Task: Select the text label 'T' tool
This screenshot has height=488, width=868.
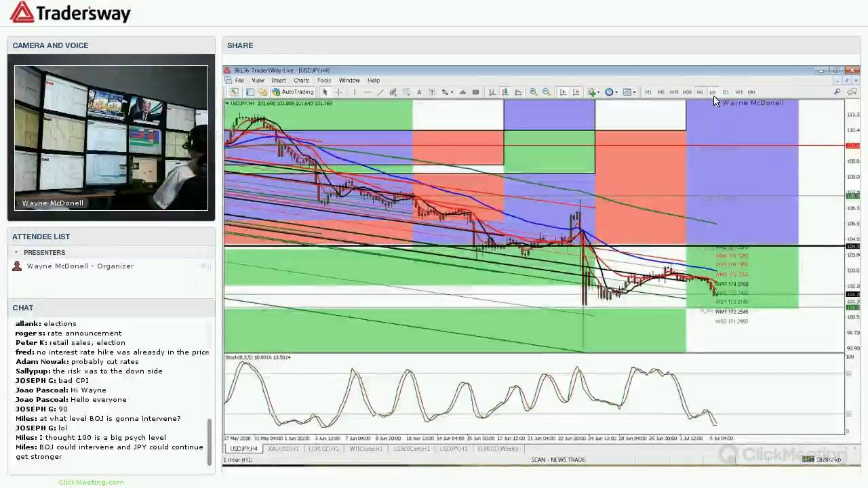Action: 432,92
